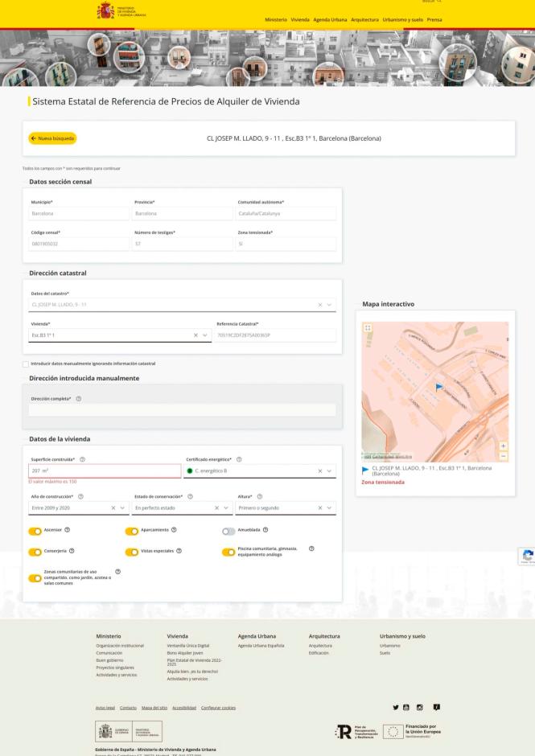Clear the Primero o segundo selection

tap(320, 507)
